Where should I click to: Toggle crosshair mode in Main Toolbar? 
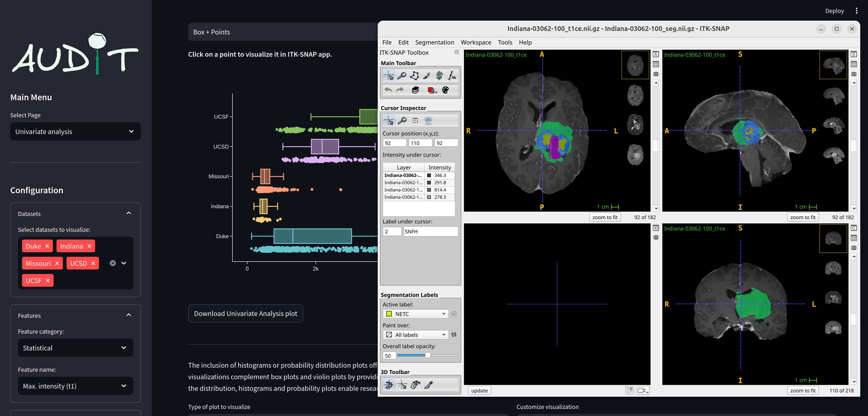coord(389,76)
